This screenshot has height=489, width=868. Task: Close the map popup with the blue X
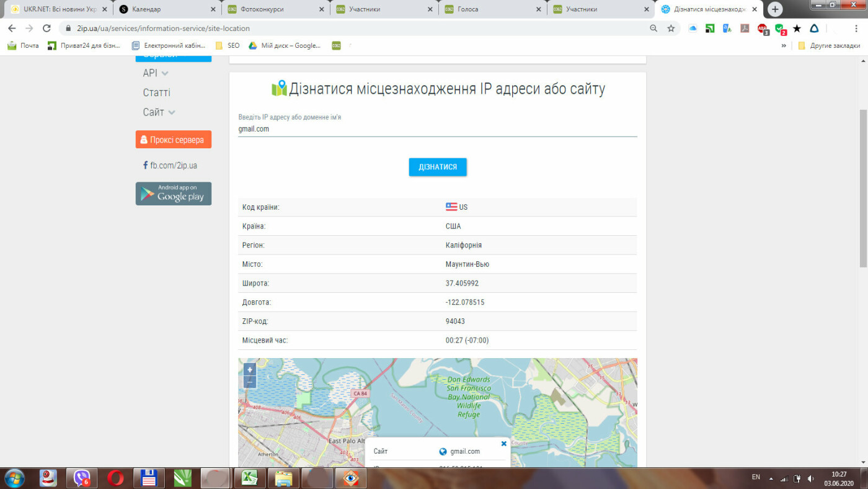[x=503, y=444]
